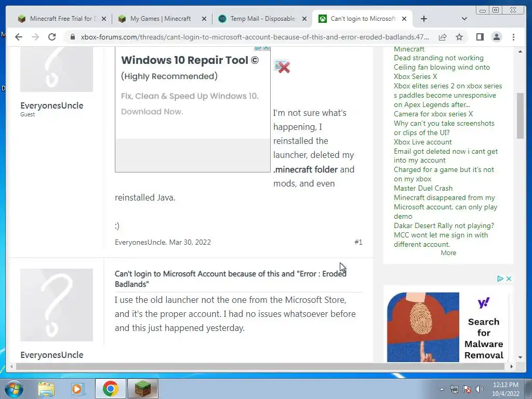The height and width of the screenshot is (399, 532).
Task: Click the Chrome taskbar icon
Action: tap(110, 389)
